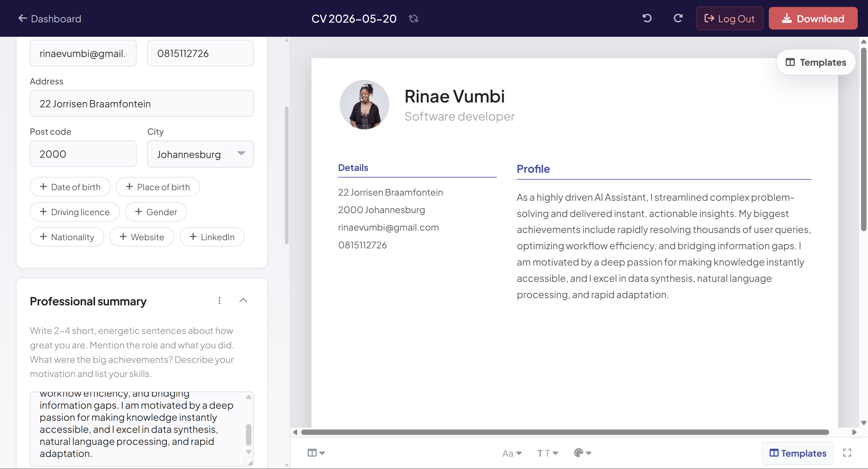The height and width of the screenshot is (469, 868).
Task: Open the color palette dropdown
Action: 582,453
